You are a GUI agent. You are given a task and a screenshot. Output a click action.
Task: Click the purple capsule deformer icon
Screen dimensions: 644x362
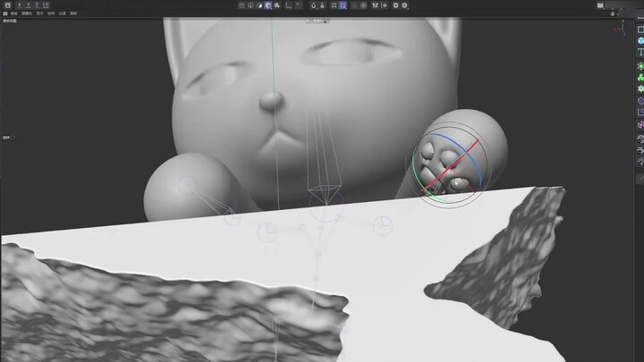640,102
